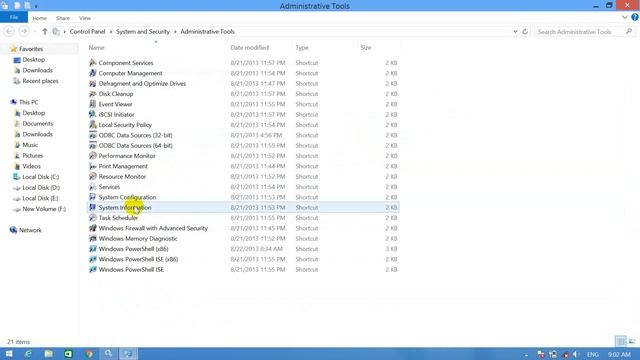Select Services shortcut icon
This screenshot has height=360, width=640.
click(93, 187)
